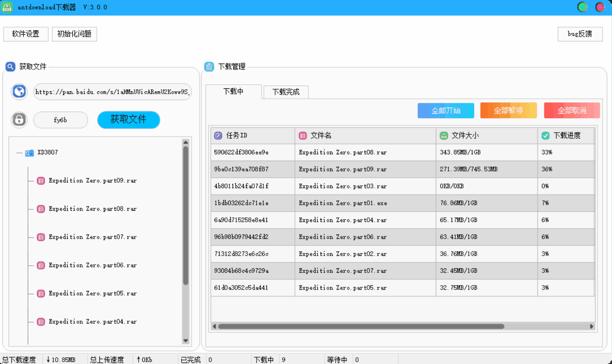Click file icon of Expedition Zero.part08.rar in tree
This screenshot has height=364, width=612.
coord(41,209)
